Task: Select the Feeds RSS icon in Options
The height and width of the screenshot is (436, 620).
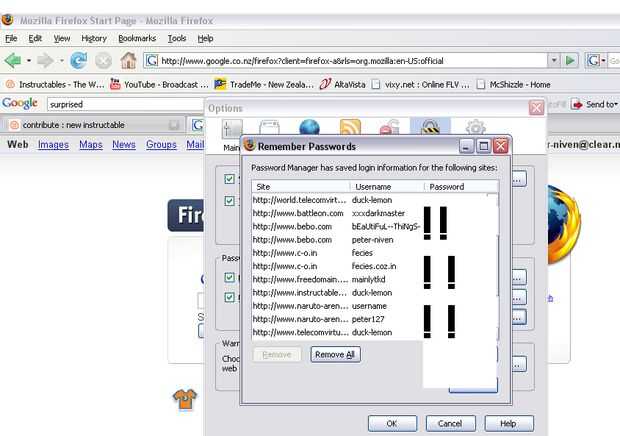Action: click(x=350, y=128)
